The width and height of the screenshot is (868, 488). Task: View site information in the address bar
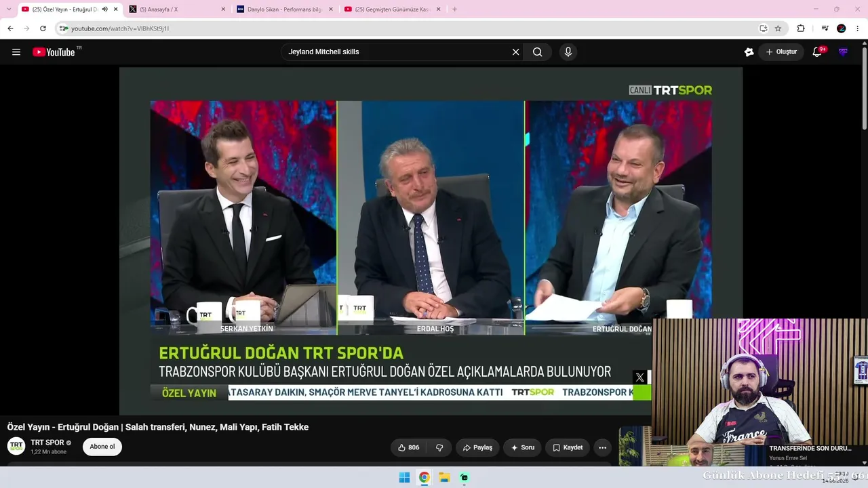coord(63,28)
